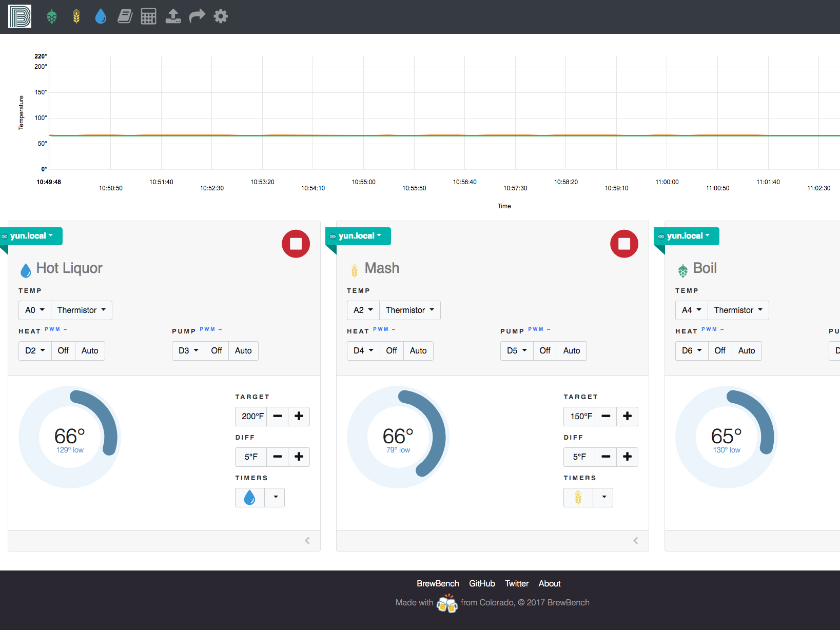Select the grain icon in the top toolbar
This screenshot has width=840, height=630.
click(76, 16)
